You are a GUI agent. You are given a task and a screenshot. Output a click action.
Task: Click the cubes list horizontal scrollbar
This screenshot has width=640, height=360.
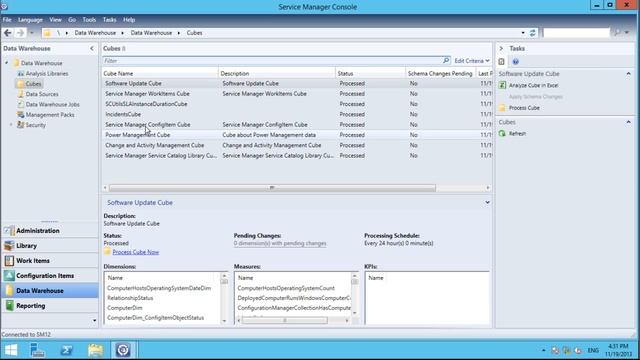(x=272, y=188)
